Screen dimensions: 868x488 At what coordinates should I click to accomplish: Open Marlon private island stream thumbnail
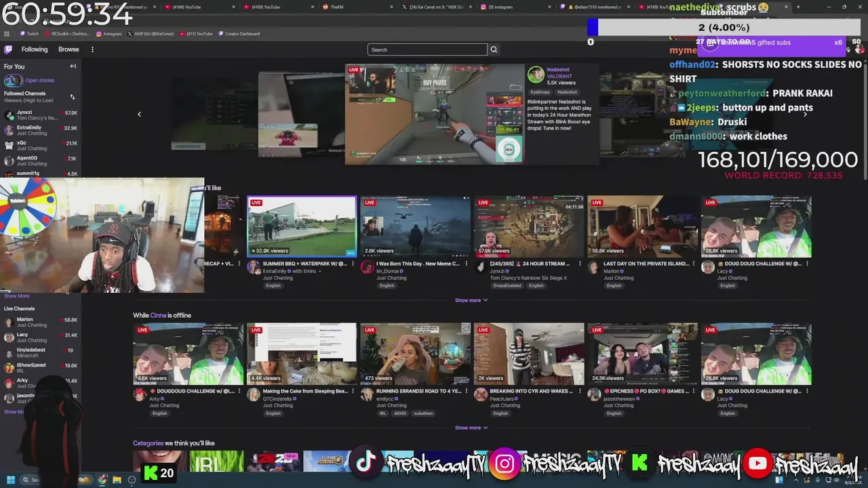[x=643, y=226]
